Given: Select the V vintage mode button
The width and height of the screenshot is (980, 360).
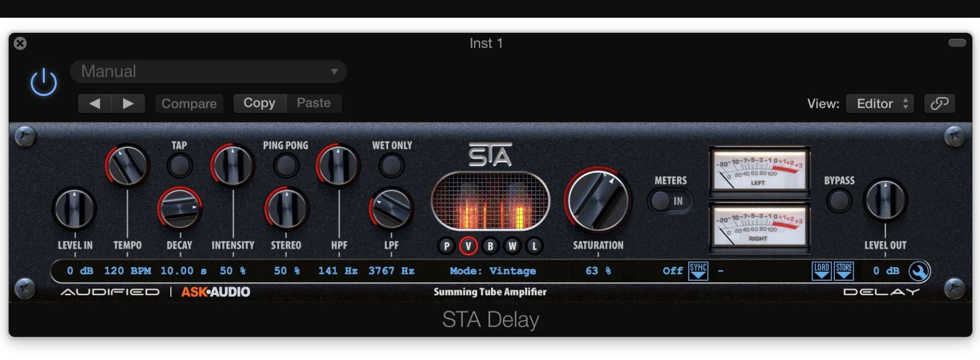Looking at the screenshot, I should point(468,246).
